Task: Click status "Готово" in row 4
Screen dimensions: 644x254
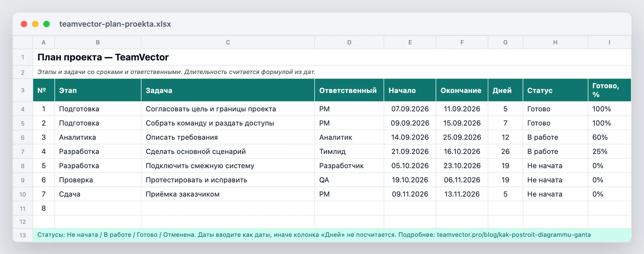Action: 555,109
